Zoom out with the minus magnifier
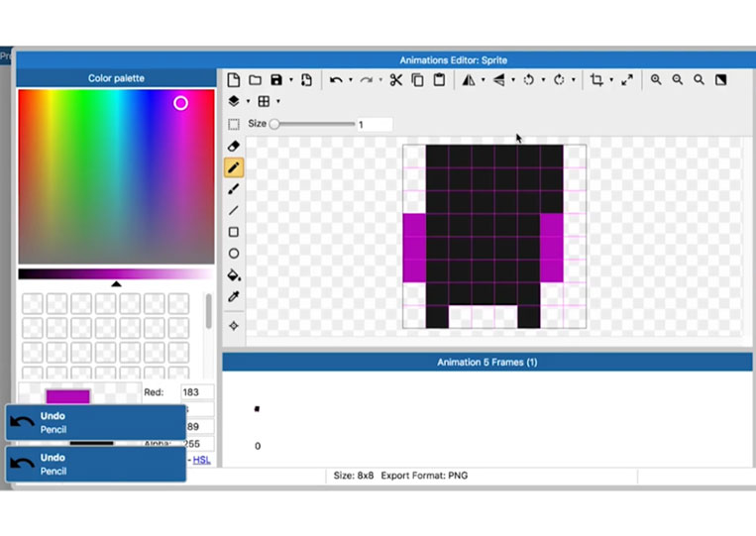This screenshot has height=536, width=756. pos(678,80)
